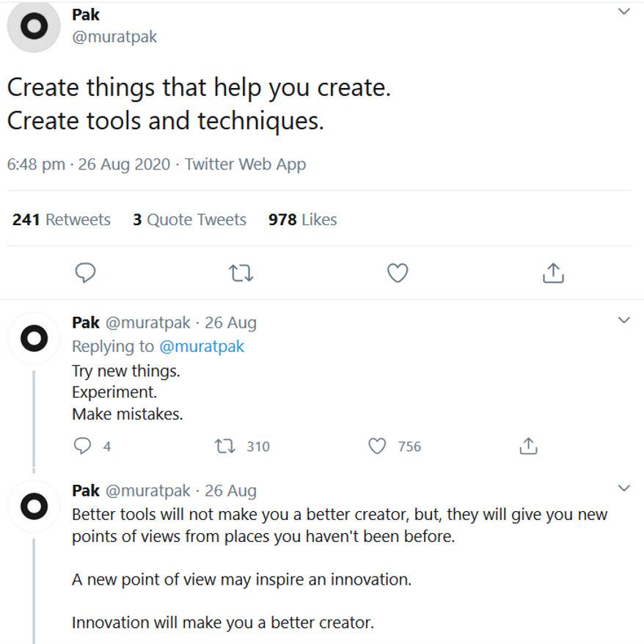Like the 'Try new things' reply

pyautogui.click(x=377, y=446)
